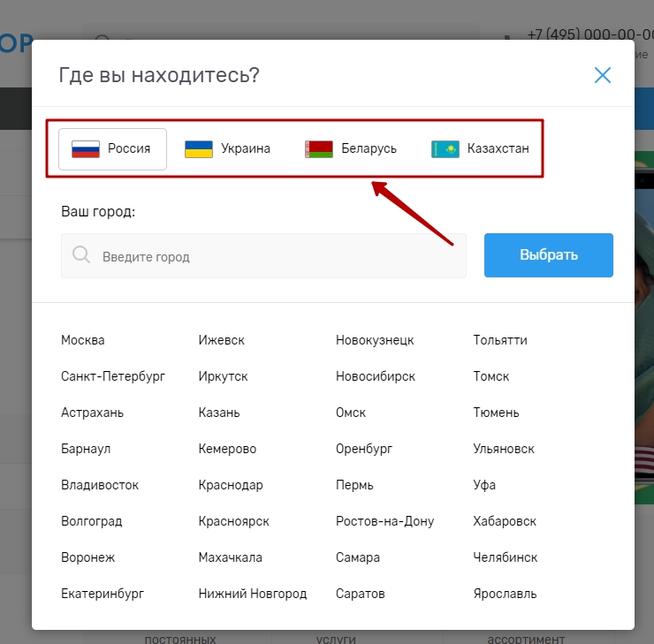Choose Казань as your city
The image size is (654, 644).
click(x=219, y=413)
